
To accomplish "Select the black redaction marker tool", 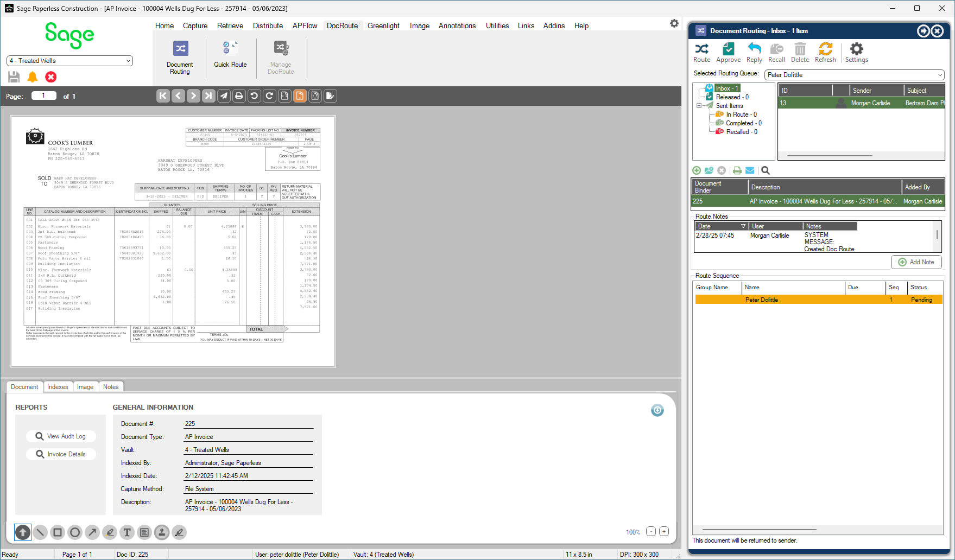I will pos(179,532).
